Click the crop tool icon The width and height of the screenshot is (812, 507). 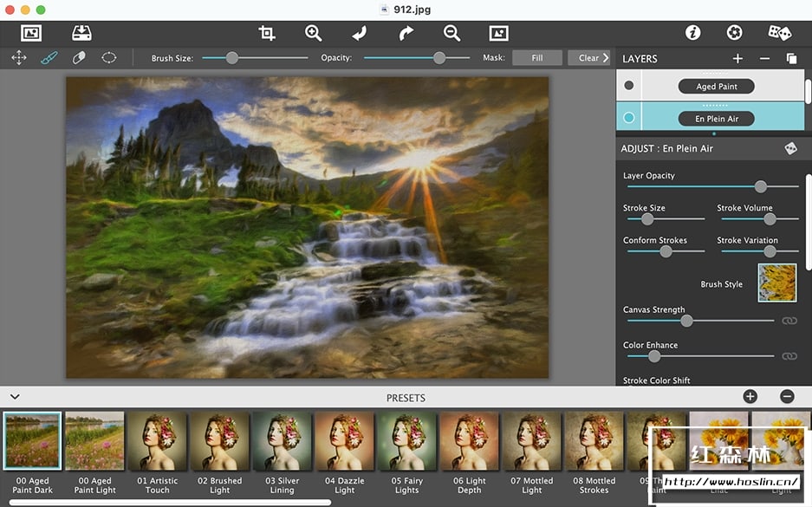coord(267,33)
